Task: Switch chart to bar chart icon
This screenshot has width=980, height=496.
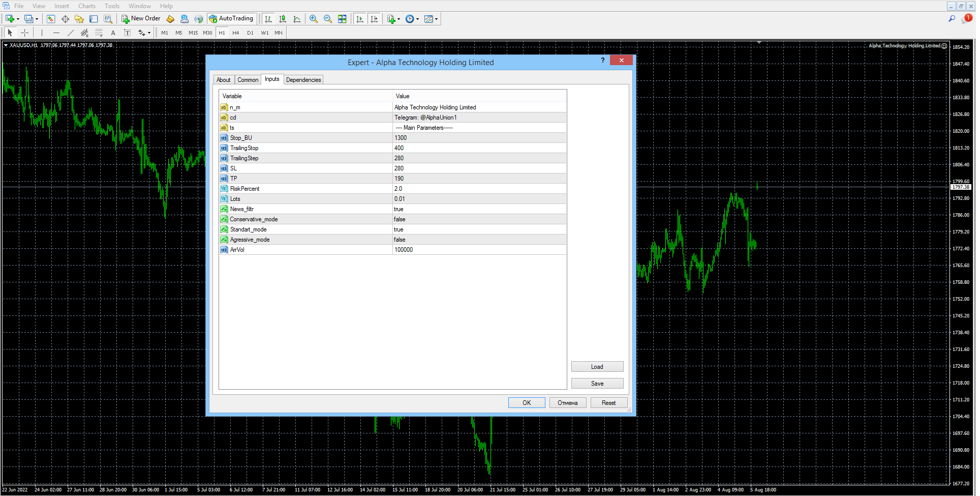Action: point(268,19)
